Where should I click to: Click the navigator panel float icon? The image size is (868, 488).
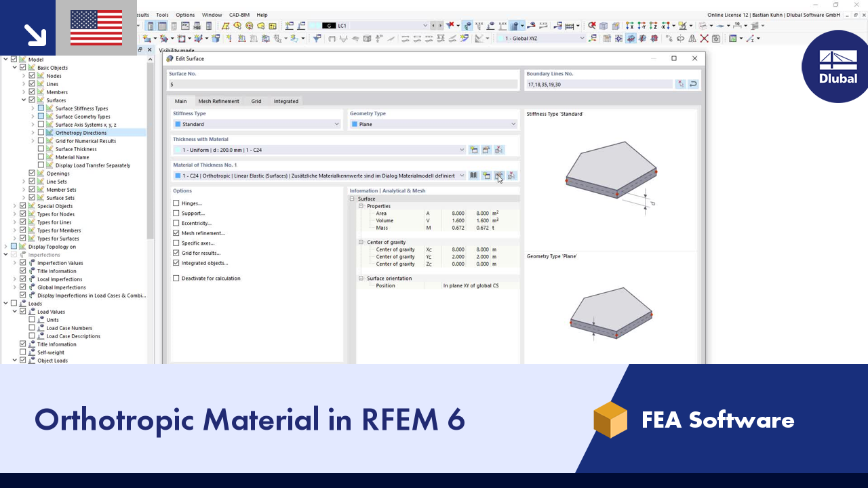coord(141,49)
